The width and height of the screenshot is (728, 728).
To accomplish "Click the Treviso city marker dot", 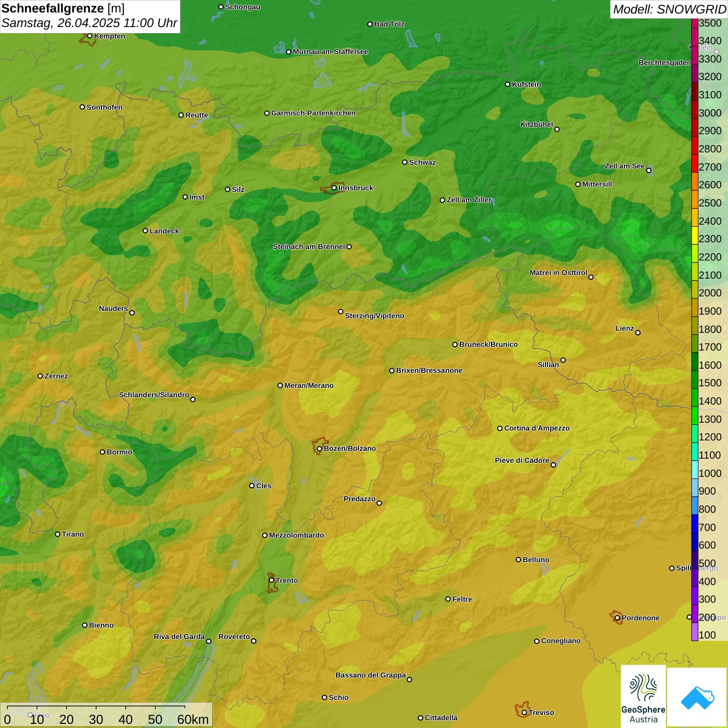I will (x=524, y=712).
